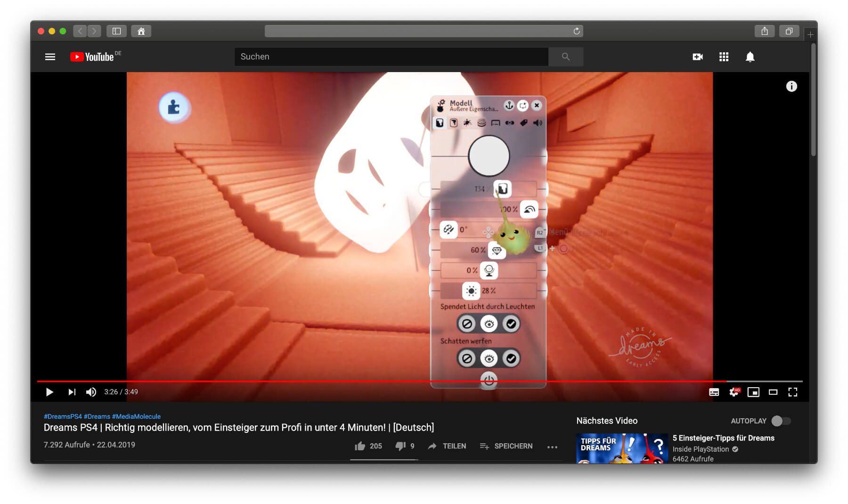The height and width of the screenshot is (504, 848).
Task: Toggle the AUTOPLAY switch
Action: click(x=781, y=421)
